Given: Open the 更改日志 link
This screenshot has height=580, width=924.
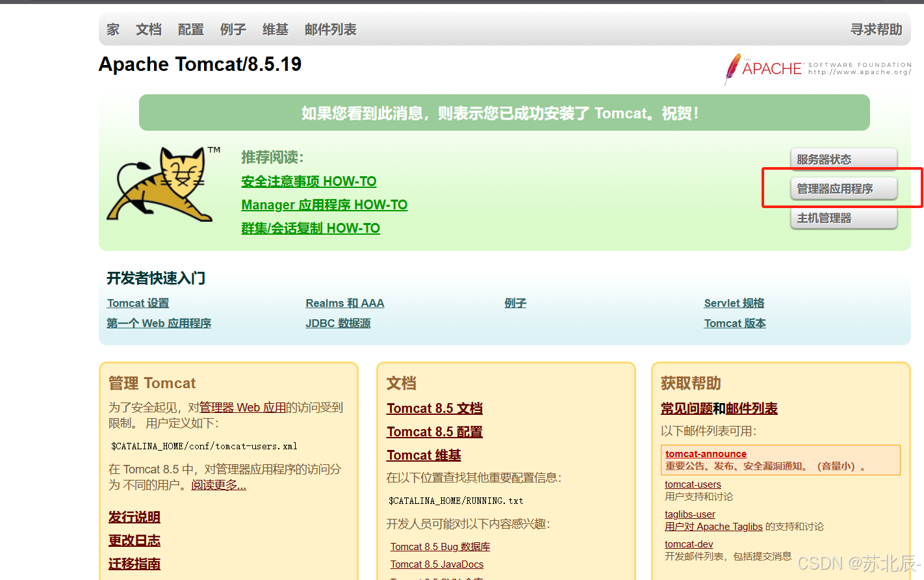Looking at the screenshot, I should 135,540.
